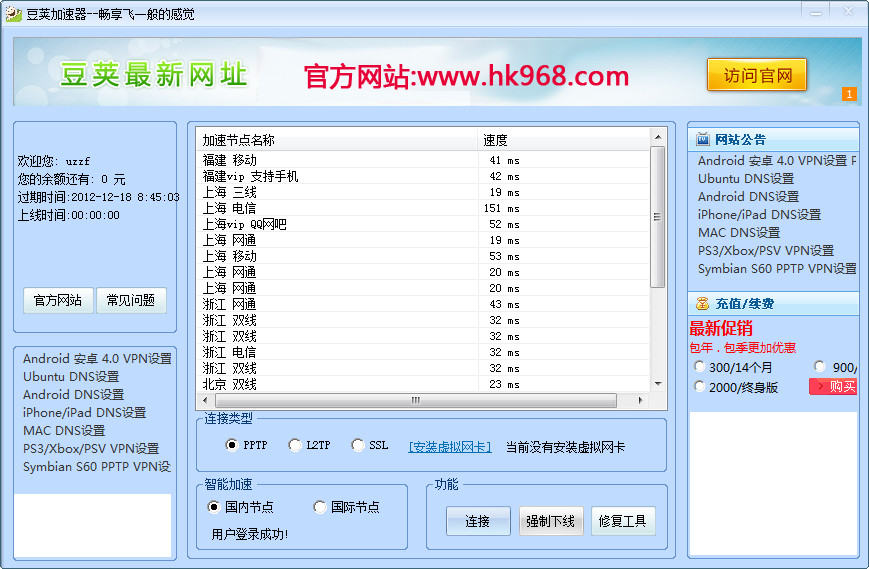Select the 上海 电信 node row
The image size is (869, 569).
coord(423,208)
